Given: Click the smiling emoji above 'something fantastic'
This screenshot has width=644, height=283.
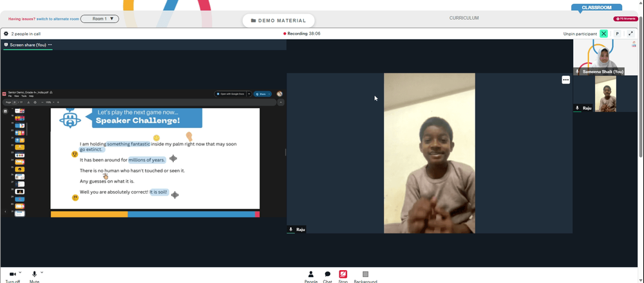Looking at the screenshot, I should [x=156, y=138].
